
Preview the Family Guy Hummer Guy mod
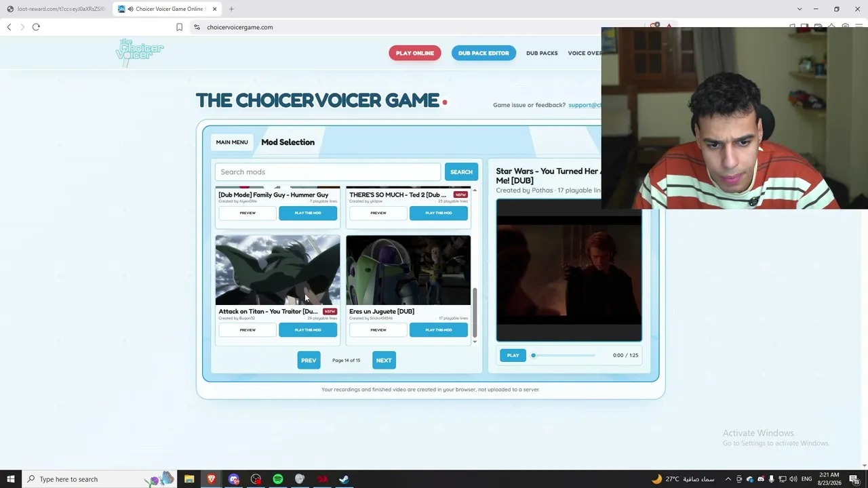[x=248, y=213]
